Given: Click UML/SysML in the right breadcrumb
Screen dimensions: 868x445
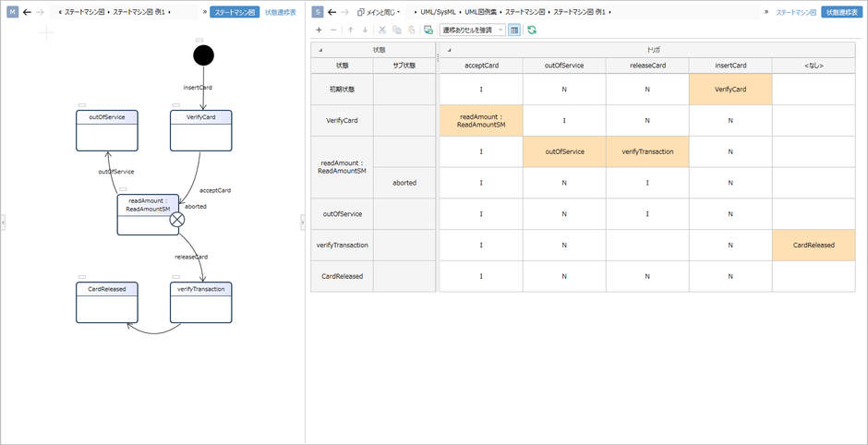Looking at the screenshot, I should tap(440, 12).
